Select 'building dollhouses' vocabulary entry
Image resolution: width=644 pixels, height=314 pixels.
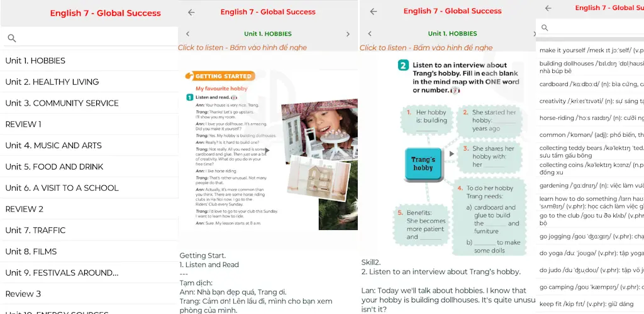(590, 67)
